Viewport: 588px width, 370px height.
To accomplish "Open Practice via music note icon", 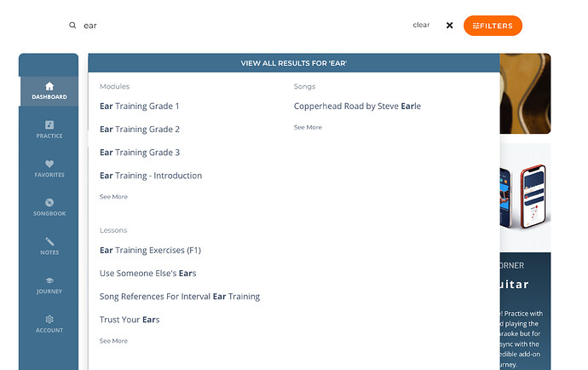I will [x=49, y=125].
